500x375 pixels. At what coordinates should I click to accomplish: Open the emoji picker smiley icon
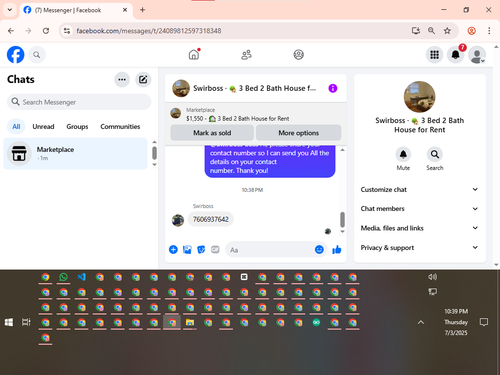pos(319,250)
